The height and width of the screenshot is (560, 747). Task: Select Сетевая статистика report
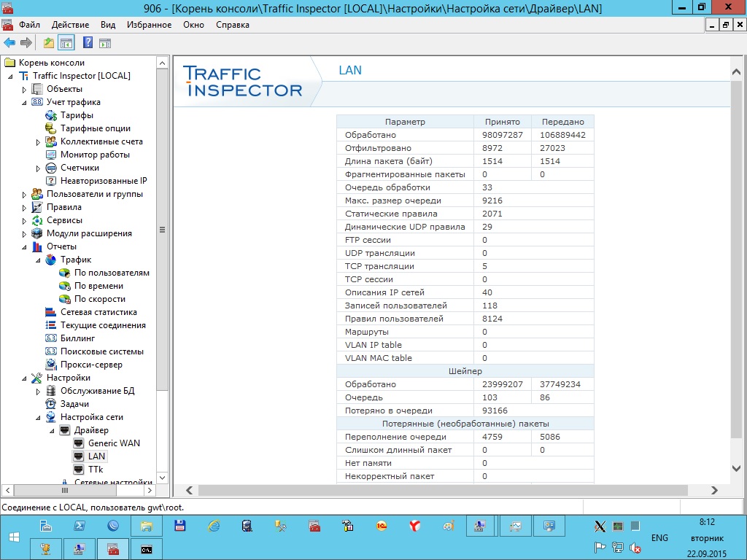(x=98, y=312)
